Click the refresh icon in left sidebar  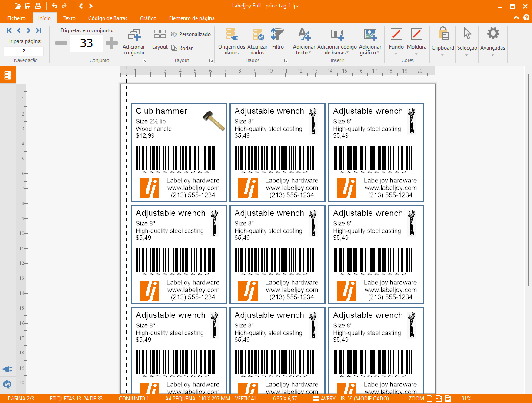tap(7, 384)
